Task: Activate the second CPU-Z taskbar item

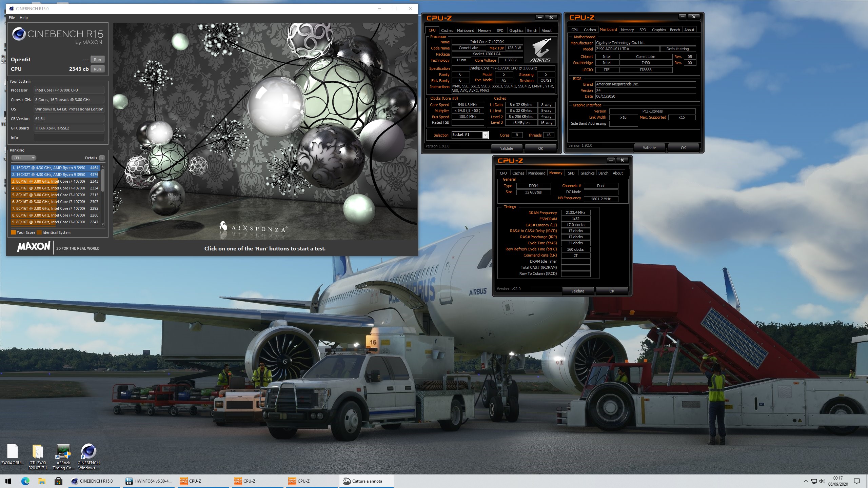Action: (x=257, y=481)
